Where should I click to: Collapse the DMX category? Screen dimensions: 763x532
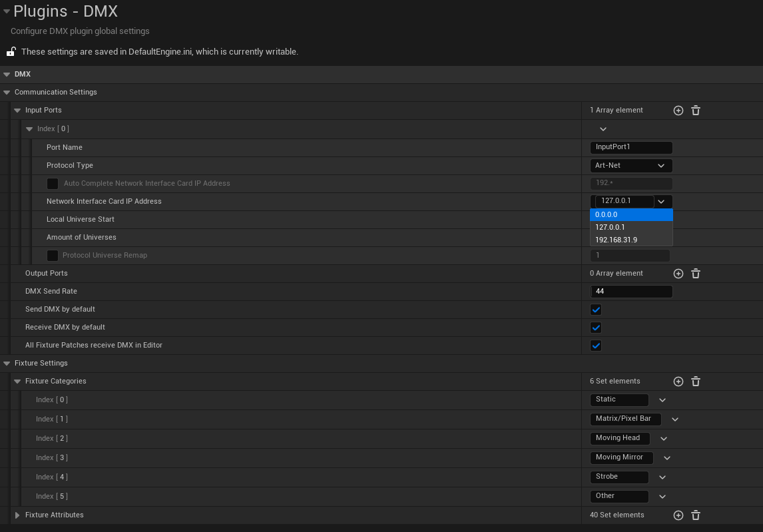[x=7, y=75]
